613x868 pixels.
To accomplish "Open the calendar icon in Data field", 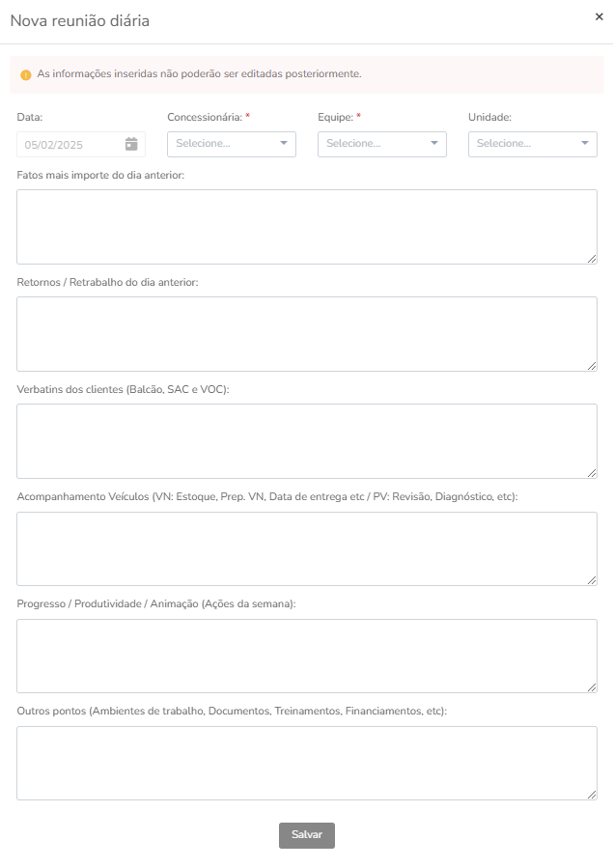I will [131, 144].
